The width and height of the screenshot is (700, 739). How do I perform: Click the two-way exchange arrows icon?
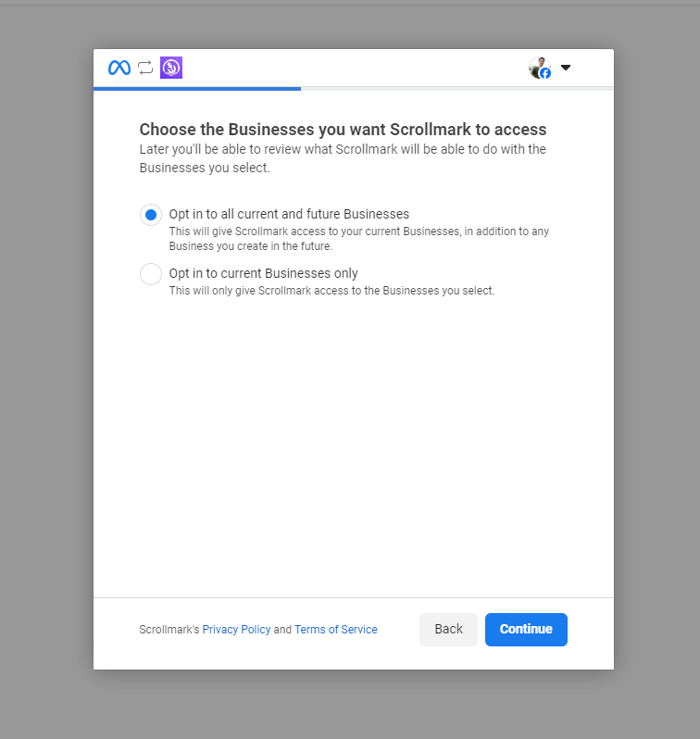145,68
